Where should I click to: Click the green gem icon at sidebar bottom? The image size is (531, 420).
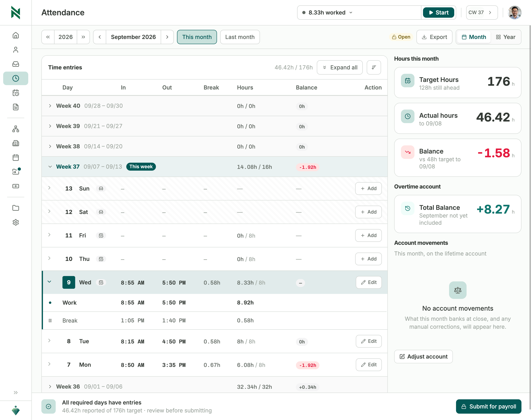(x=16, y=410)
